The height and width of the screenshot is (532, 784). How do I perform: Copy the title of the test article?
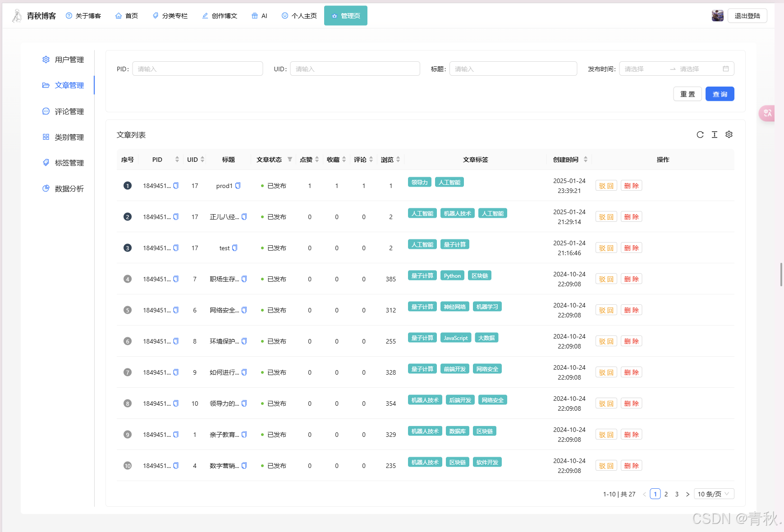pyautogui.click(x=234, y=248)
